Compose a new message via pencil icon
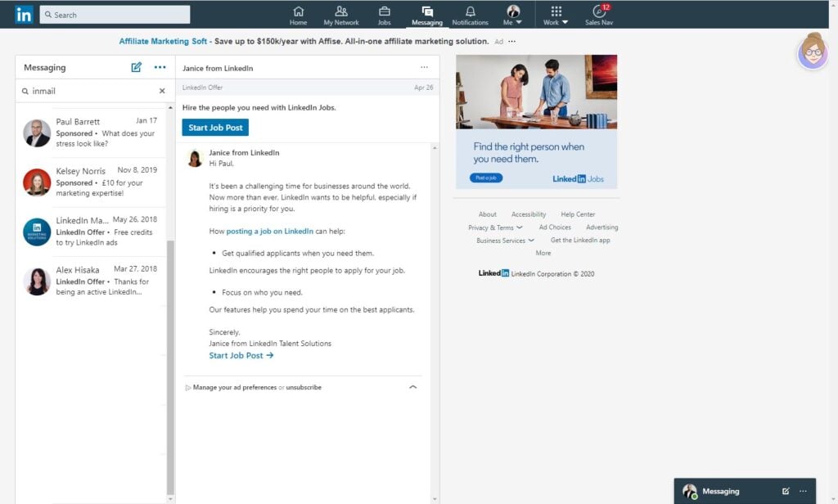Viewport: 838px width, 504px height. [x=137, y=67]
